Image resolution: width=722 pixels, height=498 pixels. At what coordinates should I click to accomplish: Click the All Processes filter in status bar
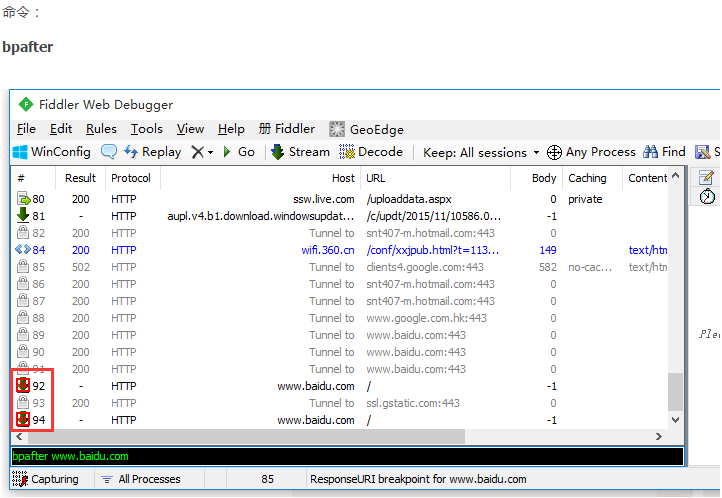(x=141, y=479)
